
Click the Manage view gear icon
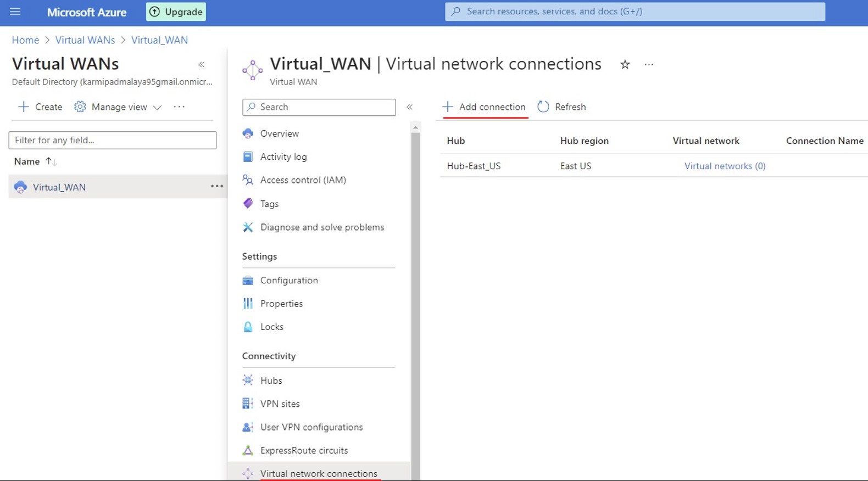tap(80, 107)
